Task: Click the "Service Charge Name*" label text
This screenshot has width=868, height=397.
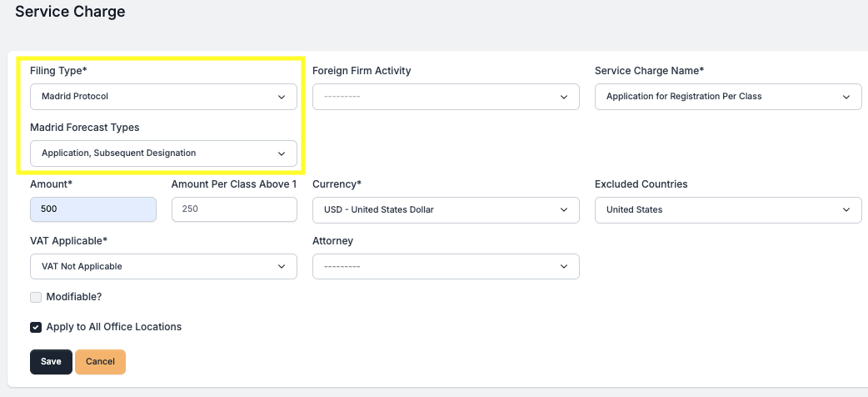Action: [x=649, y=71]
